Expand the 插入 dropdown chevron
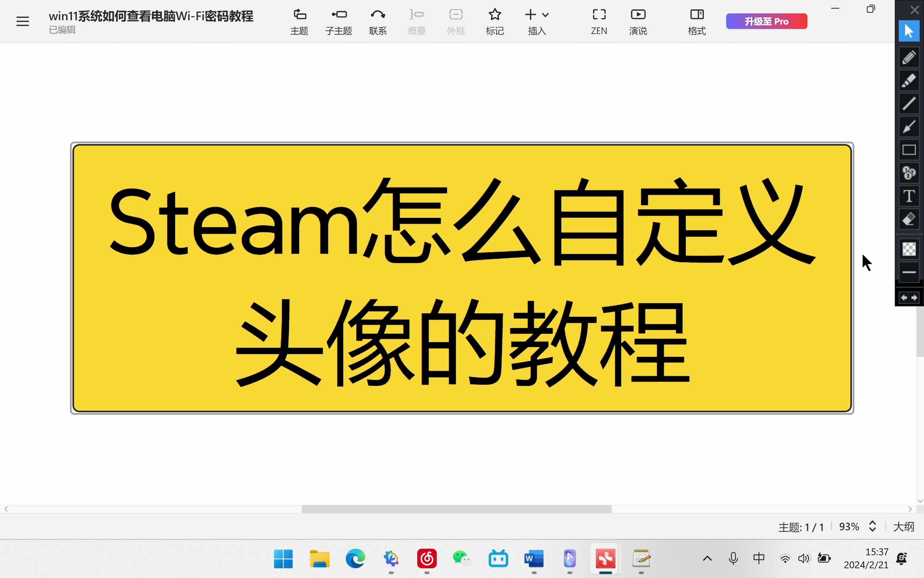This screenshot has height=578, width=924. tap(546, 15)
